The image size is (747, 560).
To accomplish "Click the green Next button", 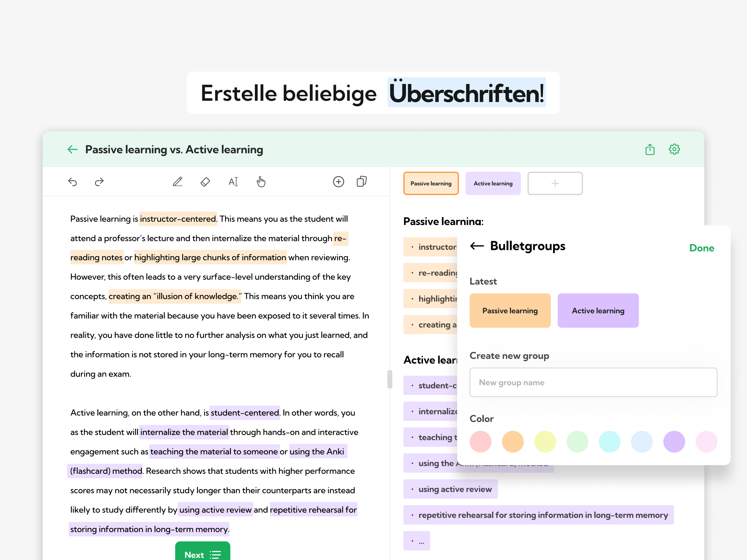I will (x=203, y=551).
